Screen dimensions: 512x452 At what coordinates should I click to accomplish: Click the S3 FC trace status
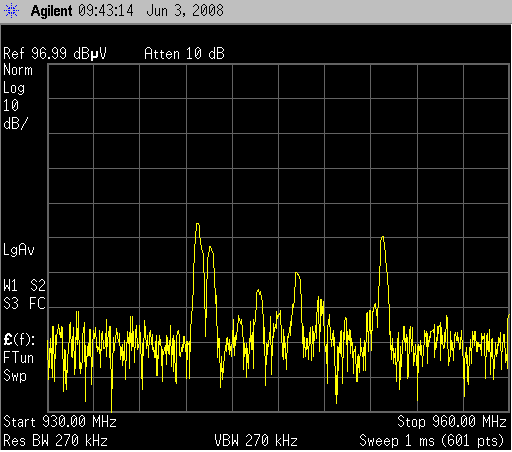tap(24, 304)
